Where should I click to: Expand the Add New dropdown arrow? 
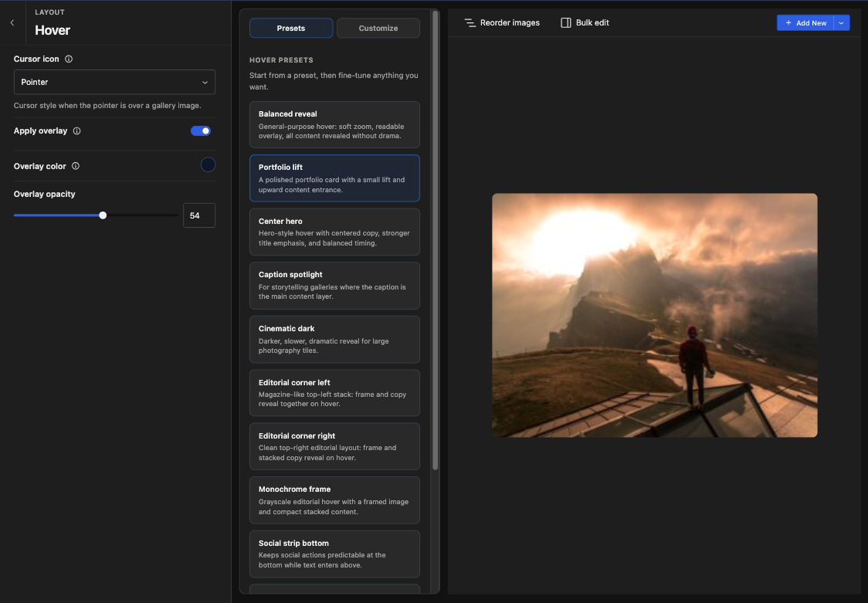pyautogui.click(x=842, y=22)
